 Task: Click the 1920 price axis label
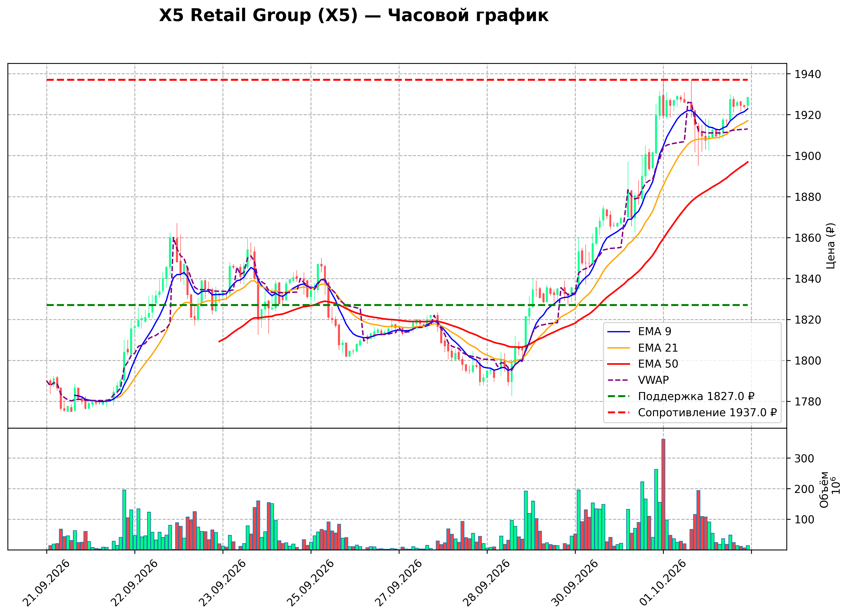click(x=808, y=115)
